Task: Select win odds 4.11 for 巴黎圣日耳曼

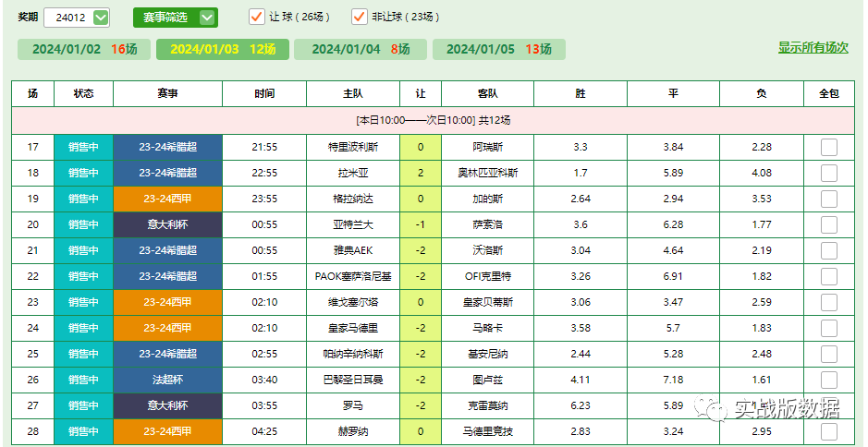Action: pos(581,380)
